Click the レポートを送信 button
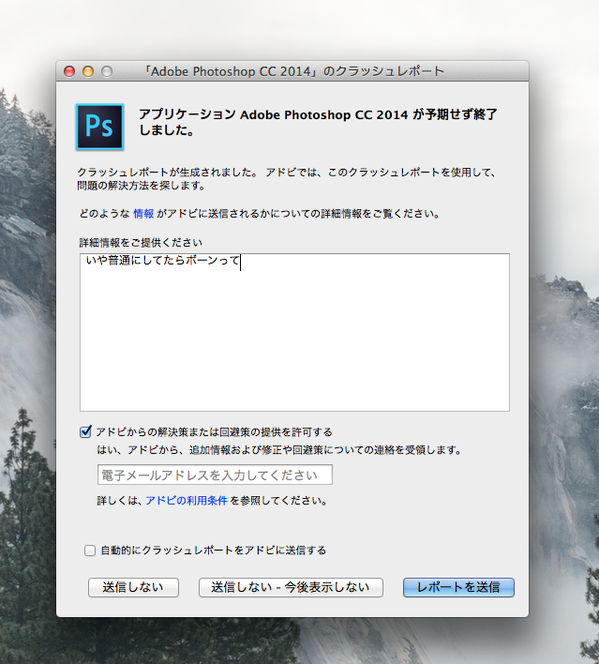Viewport: 599px width, 664px height. (458, 587)
